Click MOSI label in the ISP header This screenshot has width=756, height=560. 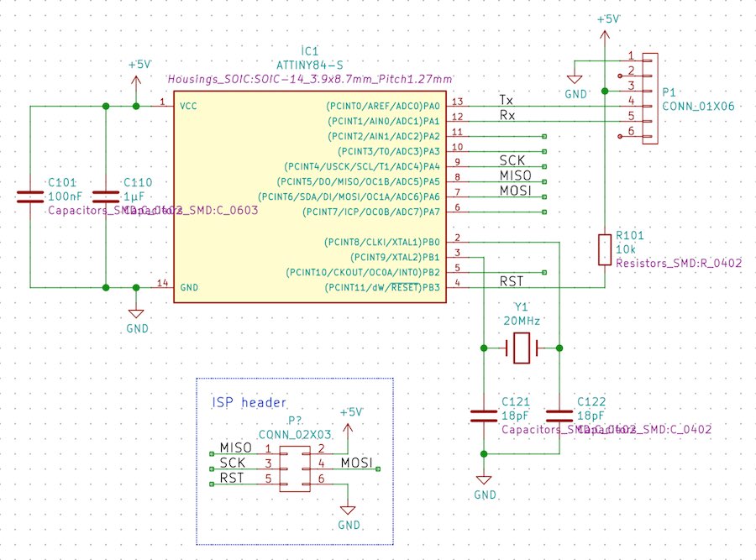(357, 463)
